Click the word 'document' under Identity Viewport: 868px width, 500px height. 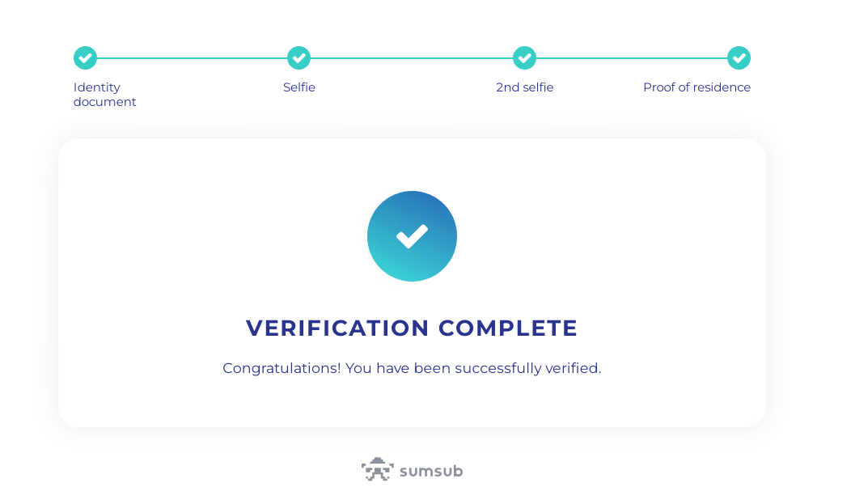104,102
